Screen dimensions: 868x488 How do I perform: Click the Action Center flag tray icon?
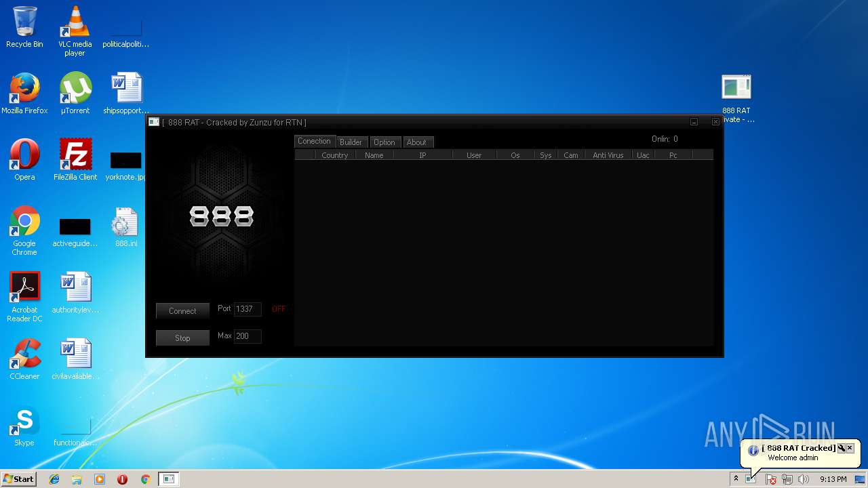click(x=771, y=479)
